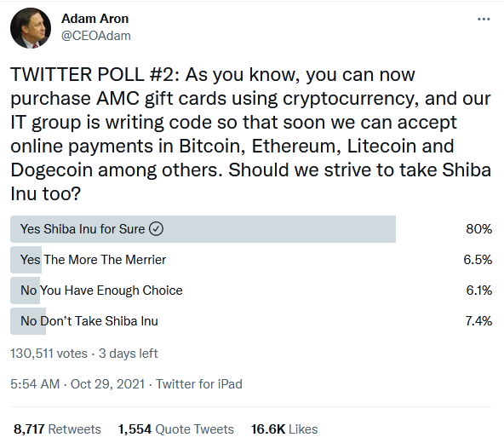
Task: Click the Twitter for iPad source link
Action: (199, 384)
